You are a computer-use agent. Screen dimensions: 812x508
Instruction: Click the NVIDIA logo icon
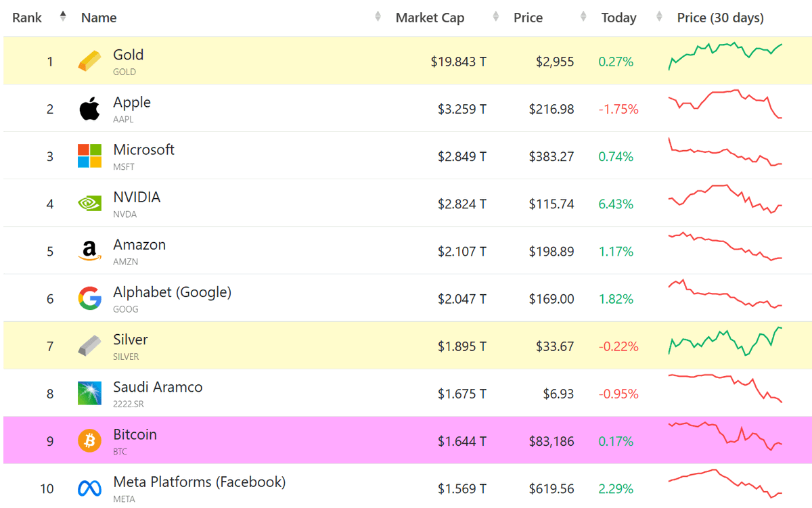tap(89, 204)
